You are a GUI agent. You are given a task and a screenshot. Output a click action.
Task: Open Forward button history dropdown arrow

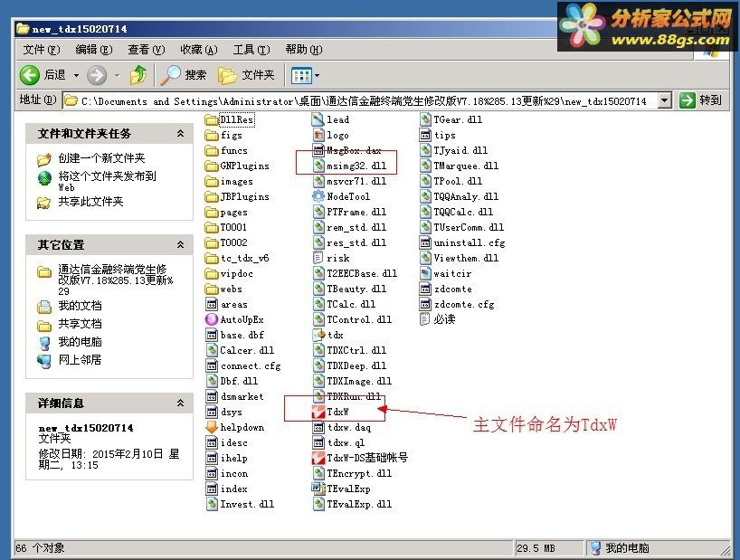point(117,75)
